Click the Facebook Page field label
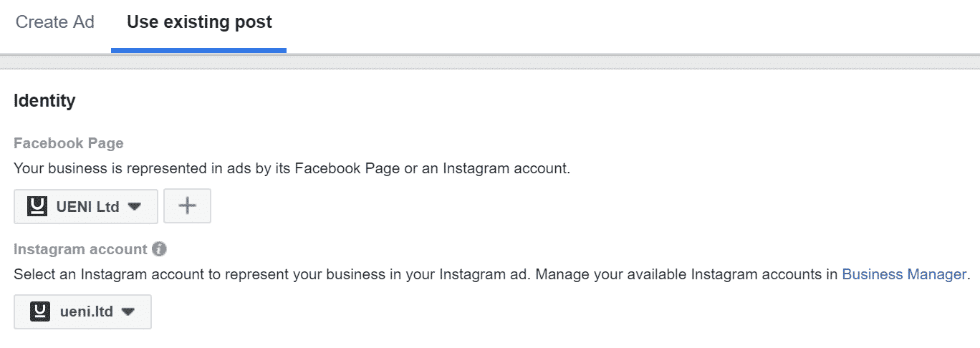 click(69, 143)
